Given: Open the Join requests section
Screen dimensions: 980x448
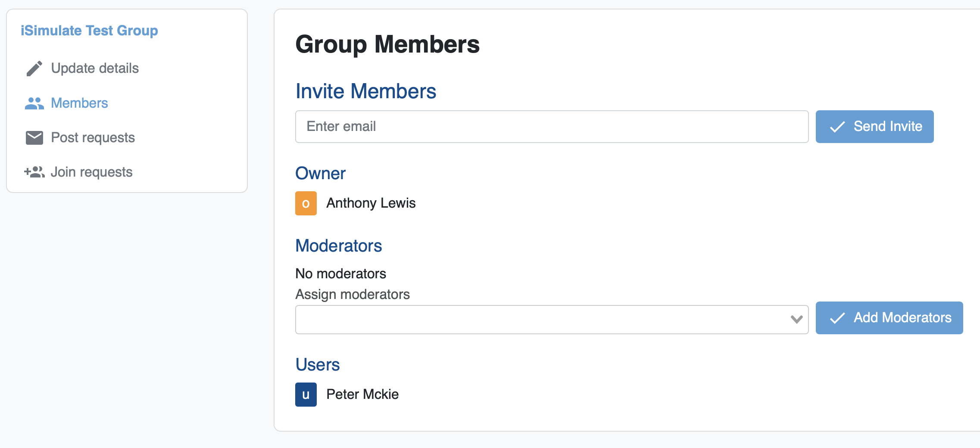Looking at the screenshot, I should [92, 171].
